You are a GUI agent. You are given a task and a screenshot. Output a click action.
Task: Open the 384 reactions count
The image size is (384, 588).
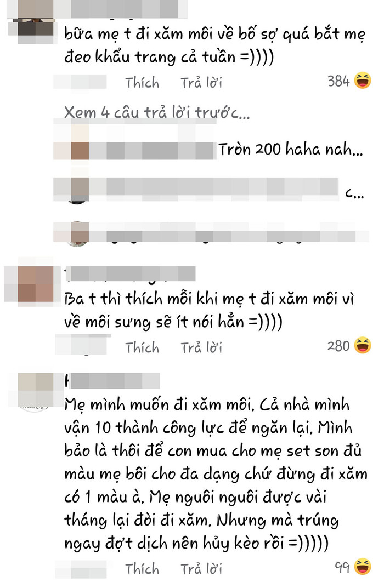coord(338,81)
